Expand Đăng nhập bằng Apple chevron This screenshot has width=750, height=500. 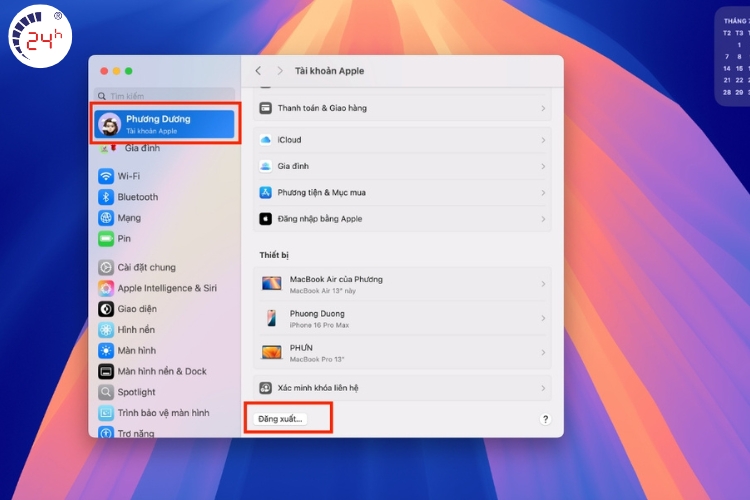pyautogui.click(x=543, y=219)
